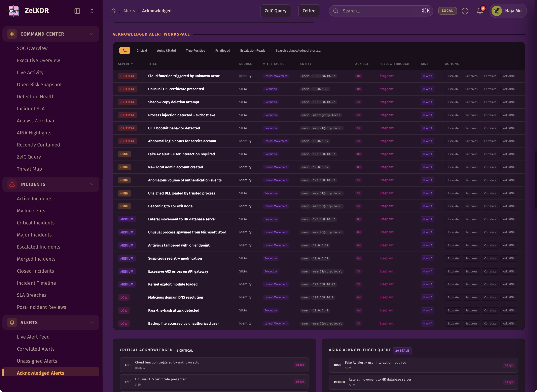Click the plus circle add icon
This screenshot has width=537, height=392.
tap(465, 11)
